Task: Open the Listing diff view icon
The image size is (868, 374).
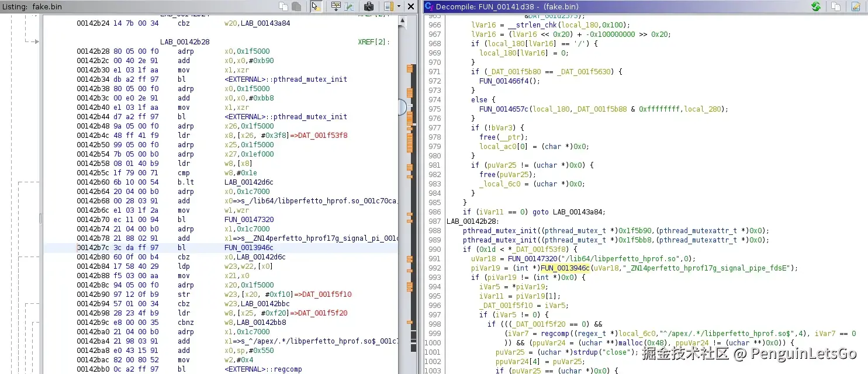Action: click(350, 6)
